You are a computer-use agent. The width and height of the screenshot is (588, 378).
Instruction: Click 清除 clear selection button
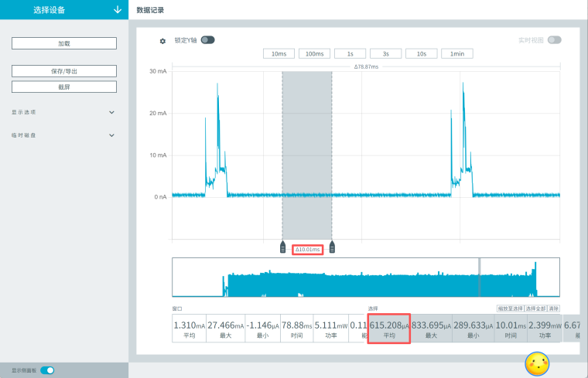click(x=553, y=308)
